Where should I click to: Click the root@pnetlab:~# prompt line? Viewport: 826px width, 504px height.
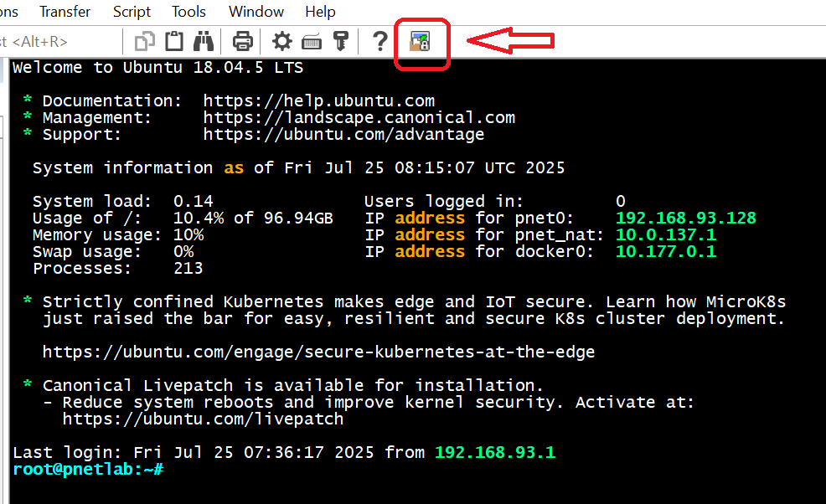88,469
